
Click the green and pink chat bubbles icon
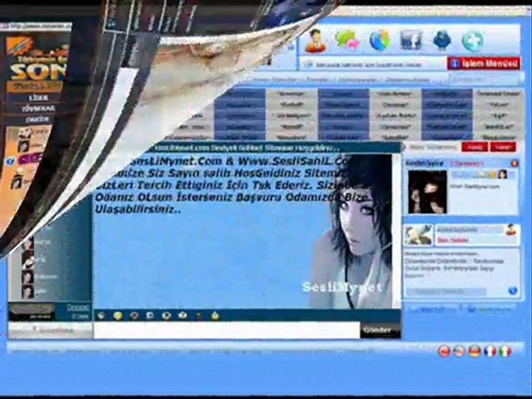347,40
